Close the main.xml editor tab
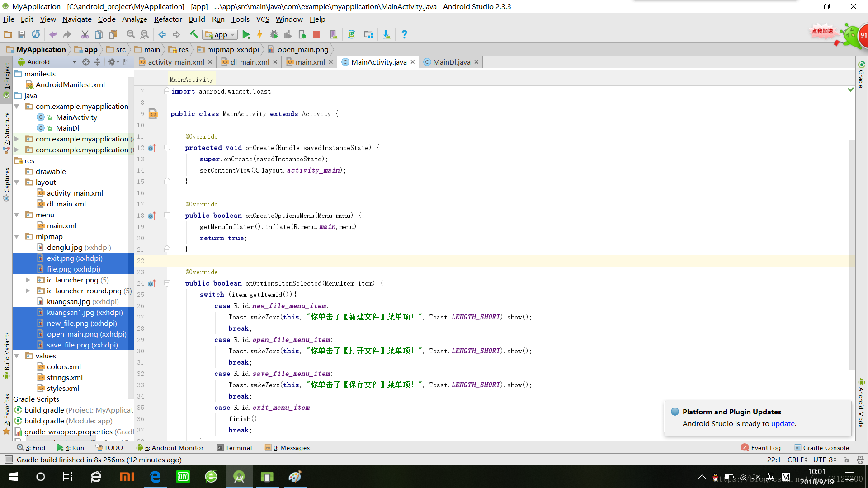 (x=331, y=62)
